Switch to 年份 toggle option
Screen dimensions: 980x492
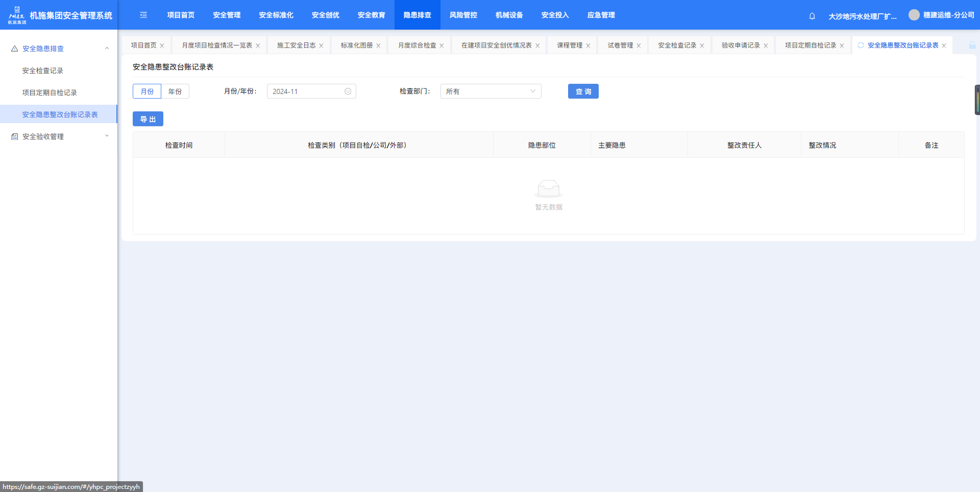175,91
